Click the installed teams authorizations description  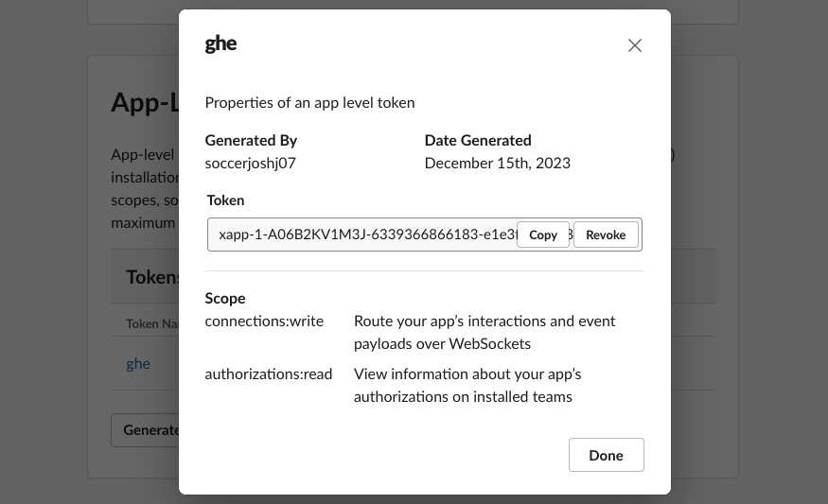click(x=467, y=385)
